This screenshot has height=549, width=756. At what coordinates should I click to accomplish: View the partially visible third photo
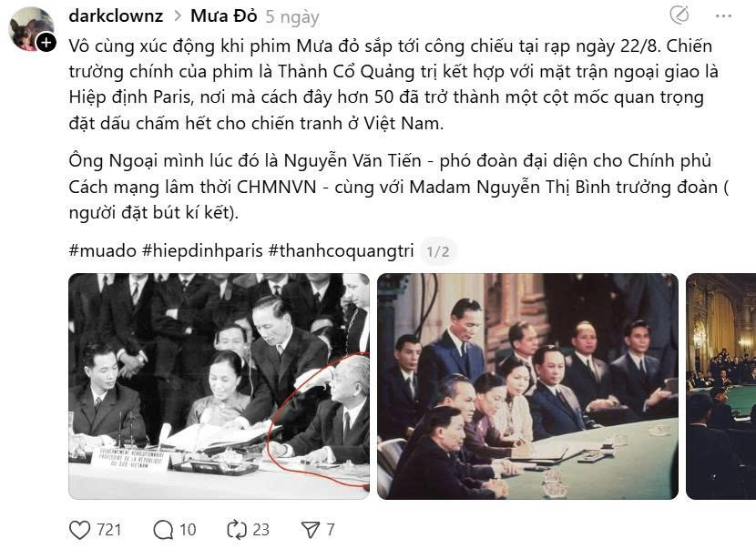(x=720, y=386)
